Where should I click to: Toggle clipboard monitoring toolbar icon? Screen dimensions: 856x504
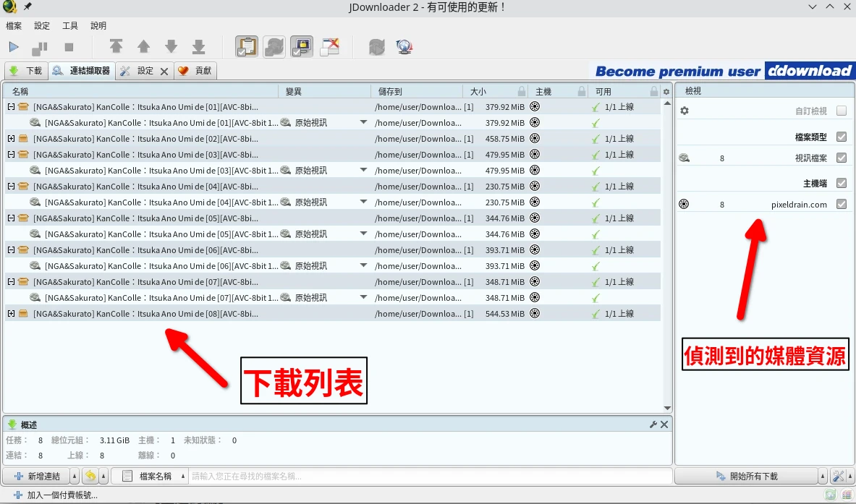click(x=247, y=47)
